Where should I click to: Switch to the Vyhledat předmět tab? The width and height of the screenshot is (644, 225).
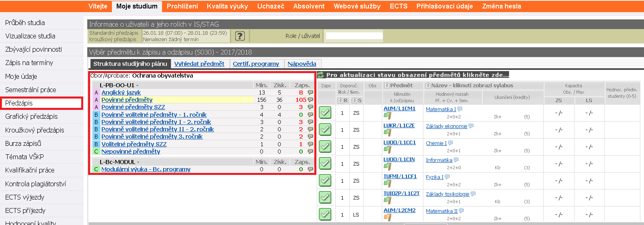coord(199,64)
